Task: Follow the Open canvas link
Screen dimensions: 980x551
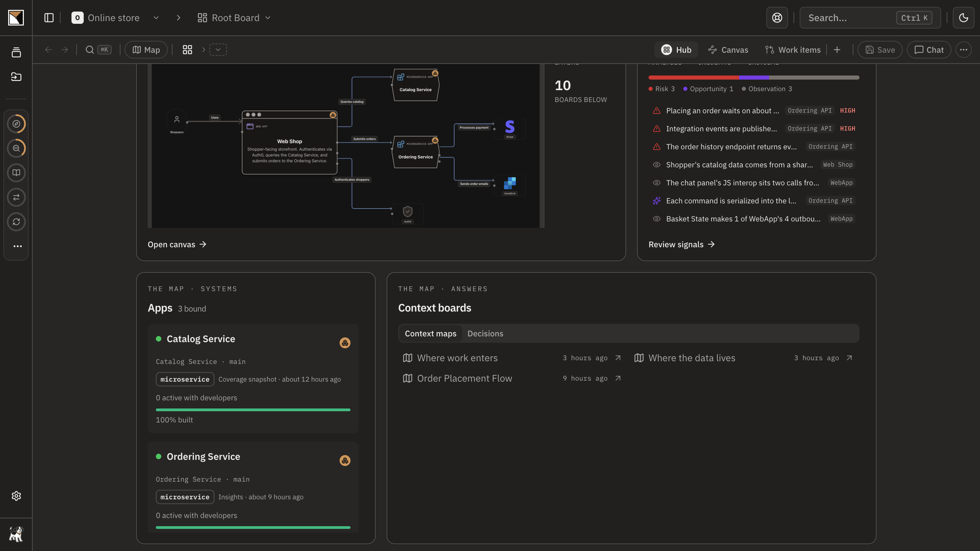Action: pyautogui.click(x=177, y=245)
